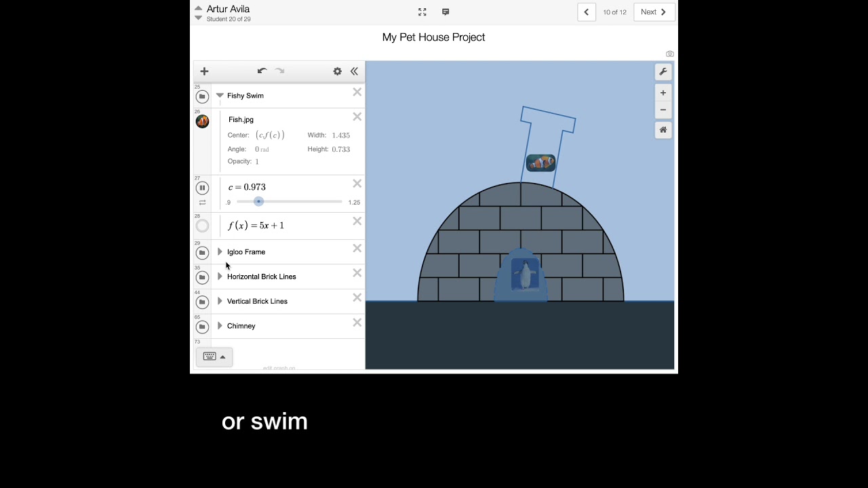Expand the Chimney folder

(220, 326)
